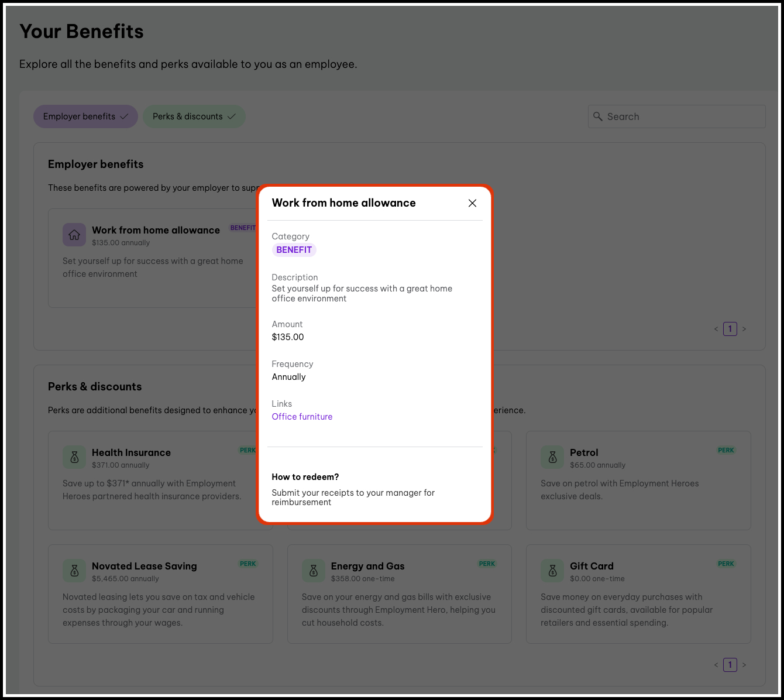Screen dimensions: 784x700
Task: Click the house icon for Work from home allowance
Action: [x=74, y=235]
